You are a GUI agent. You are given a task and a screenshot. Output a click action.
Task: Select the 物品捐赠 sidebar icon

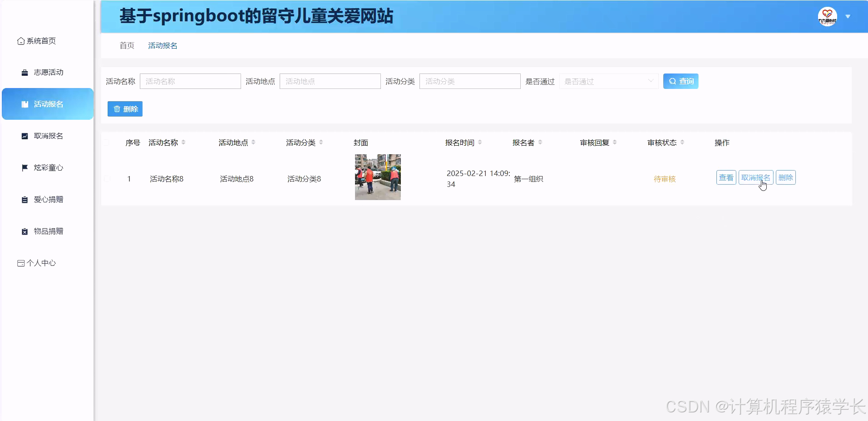[x=24, y=231]
